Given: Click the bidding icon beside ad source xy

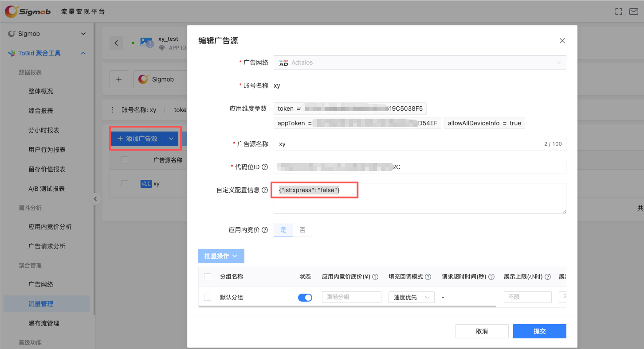Looking at the screenshot, I should click(x=147, y=183).
